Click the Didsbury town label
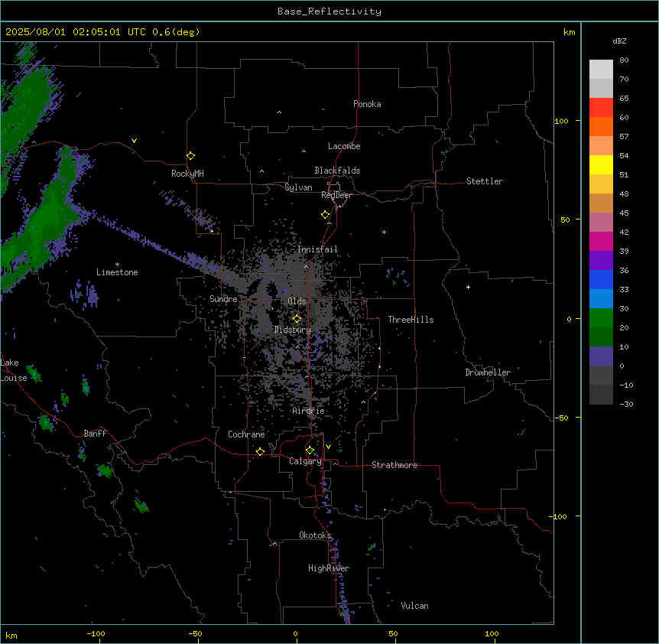659x644 pixels. (293, 330)
